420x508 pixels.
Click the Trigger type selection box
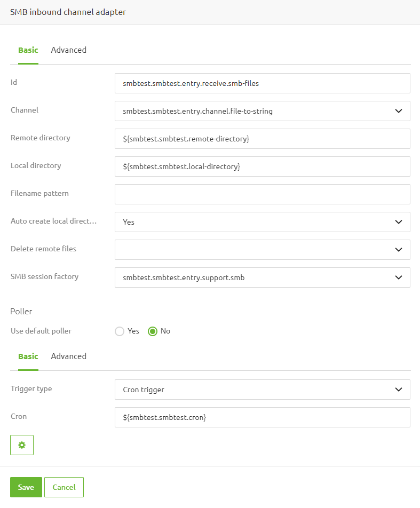tap(262, 390)
